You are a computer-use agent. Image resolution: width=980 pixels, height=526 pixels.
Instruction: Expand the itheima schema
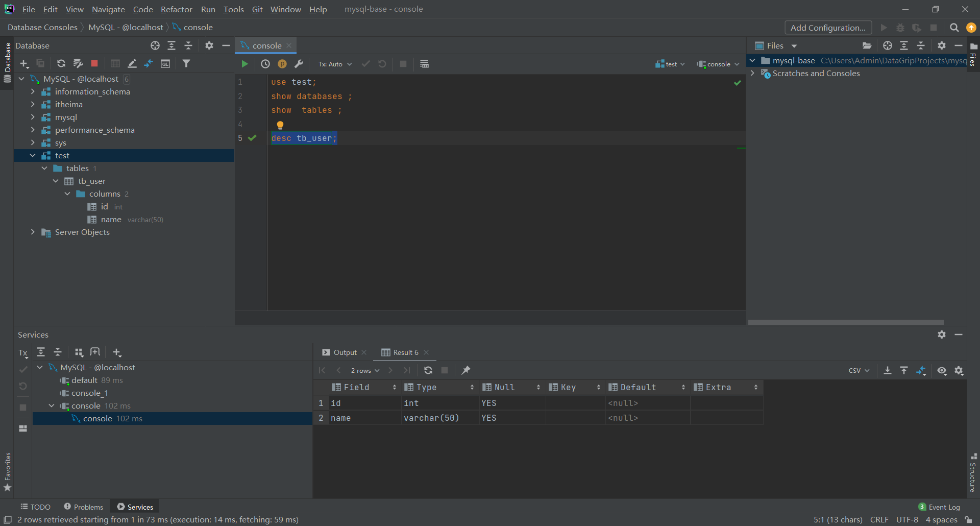pos(33,104)
